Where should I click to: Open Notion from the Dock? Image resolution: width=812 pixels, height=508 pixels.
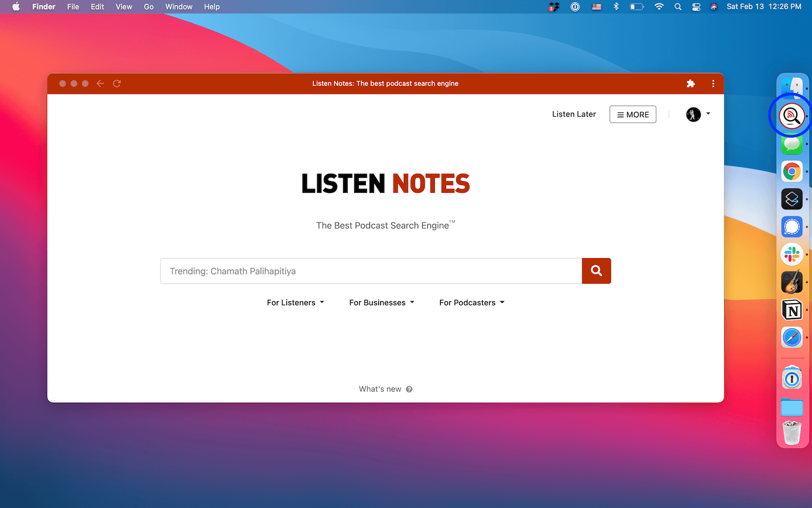[792, 310]
